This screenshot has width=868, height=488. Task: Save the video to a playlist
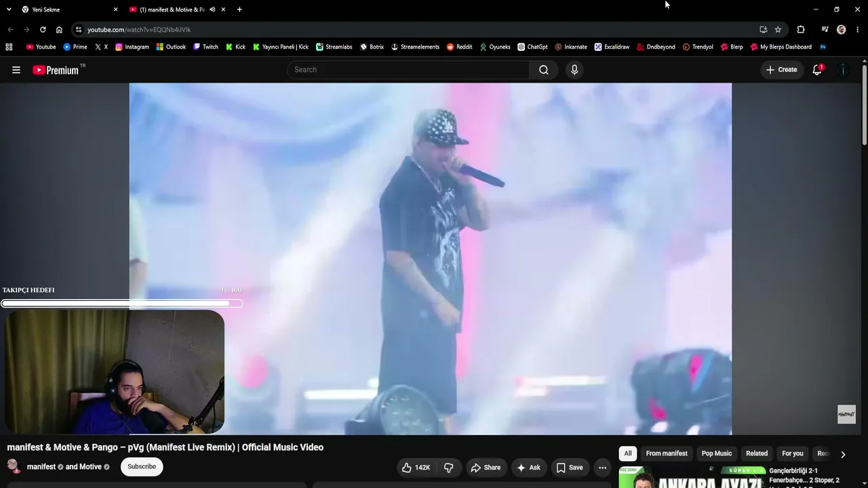tap(570, 468)
